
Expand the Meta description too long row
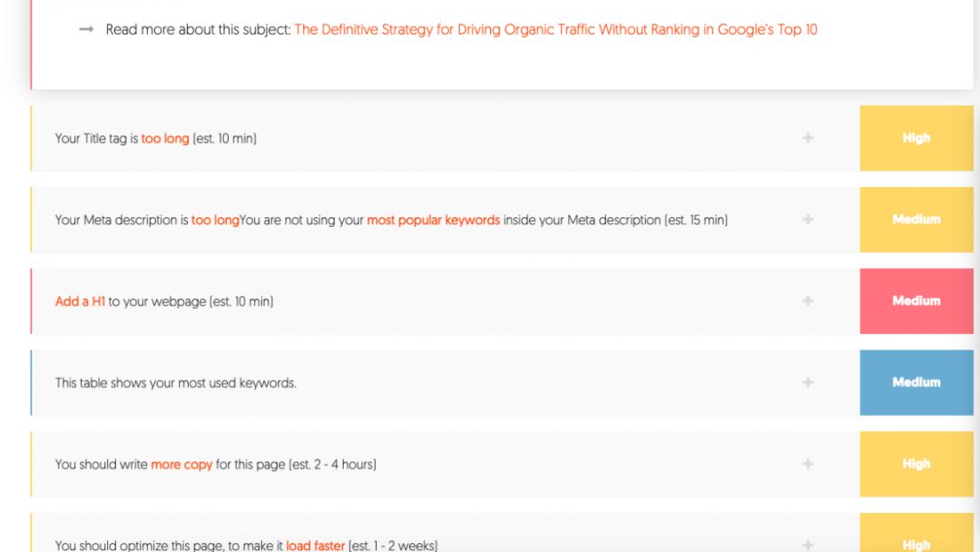tap(808, 220)
